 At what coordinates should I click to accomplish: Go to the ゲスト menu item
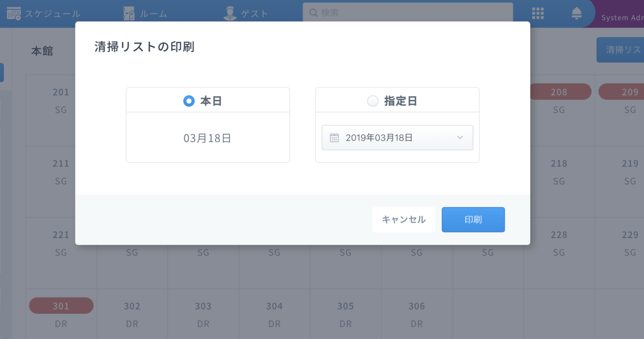coord(254,14)
